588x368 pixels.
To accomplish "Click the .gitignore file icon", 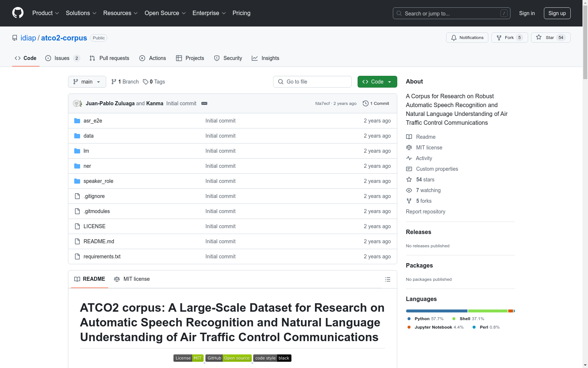I will (x=77, y=196).
